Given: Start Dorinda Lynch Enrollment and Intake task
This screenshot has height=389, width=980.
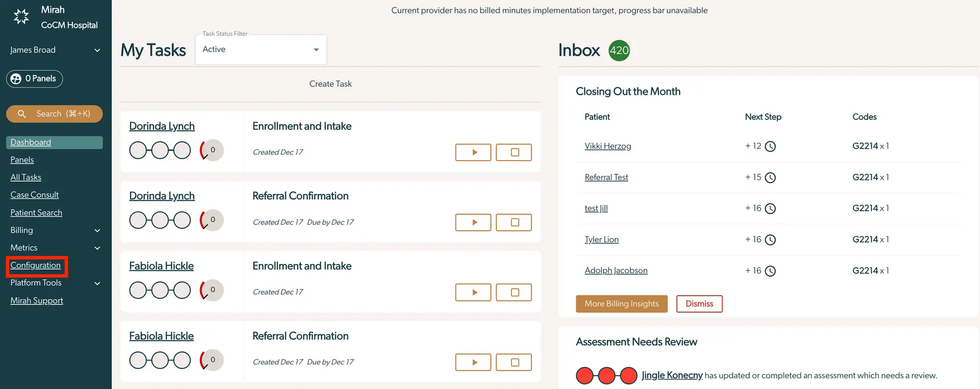Looking at the screenshot, I should [x=473, y=152].
